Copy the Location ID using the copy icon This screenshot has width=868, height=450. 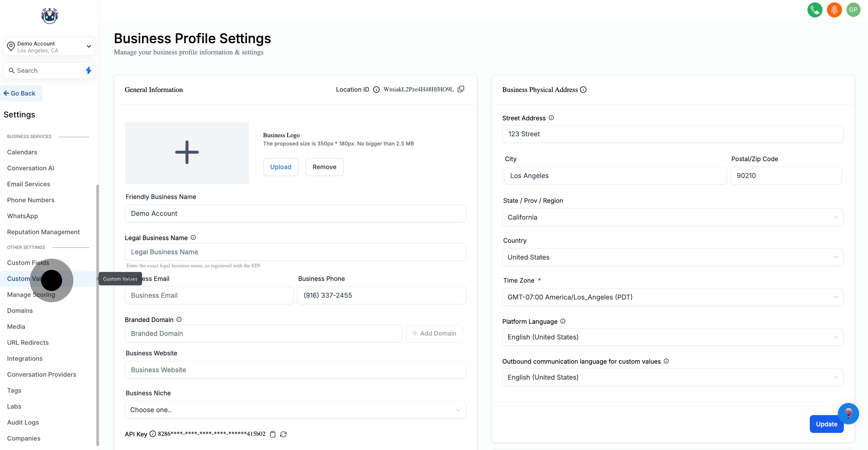tap(461, 89)
